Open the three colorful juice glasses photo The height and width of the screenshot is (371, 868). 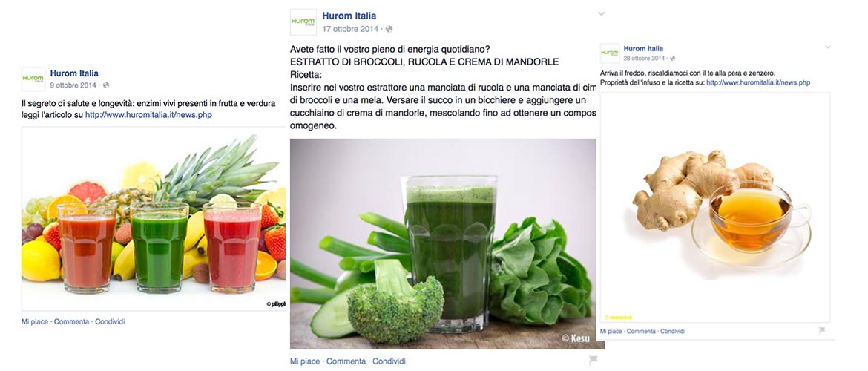click(x=154, y=219)
